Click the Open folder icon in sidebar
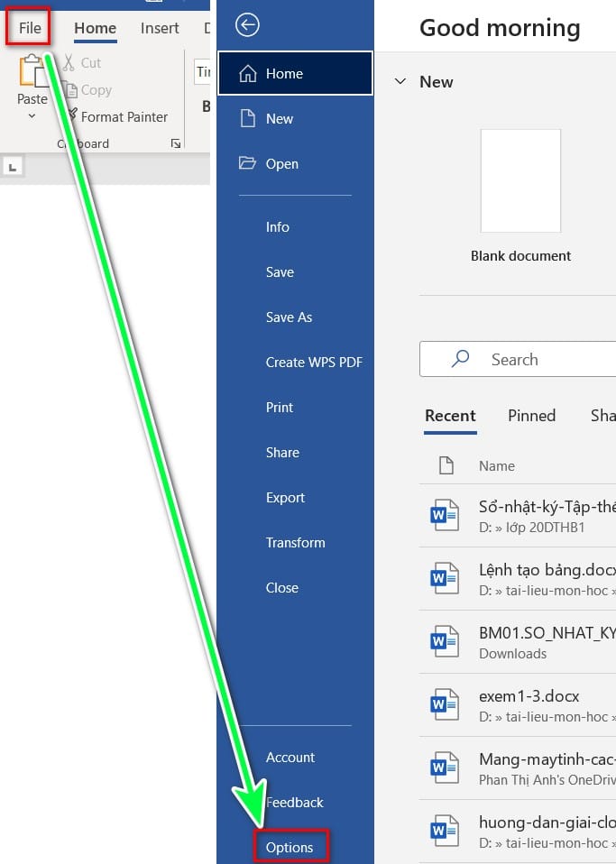 247,163
